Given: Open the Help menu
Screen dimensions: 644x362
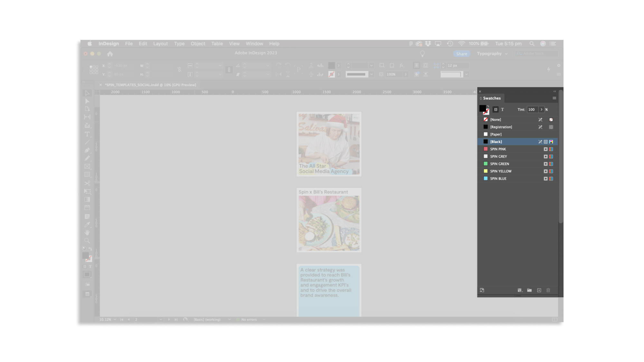Looking at the screenshot, I should (274, 44).
